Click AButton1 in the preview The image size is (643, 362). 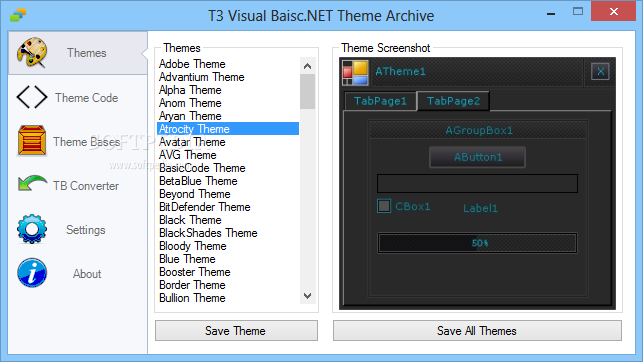(x=477, y=157)
